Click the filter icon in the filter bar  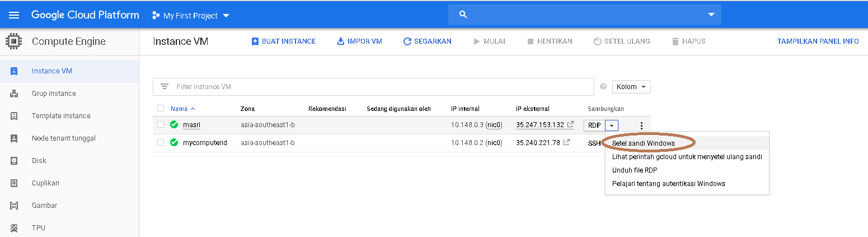click(165, 87)
